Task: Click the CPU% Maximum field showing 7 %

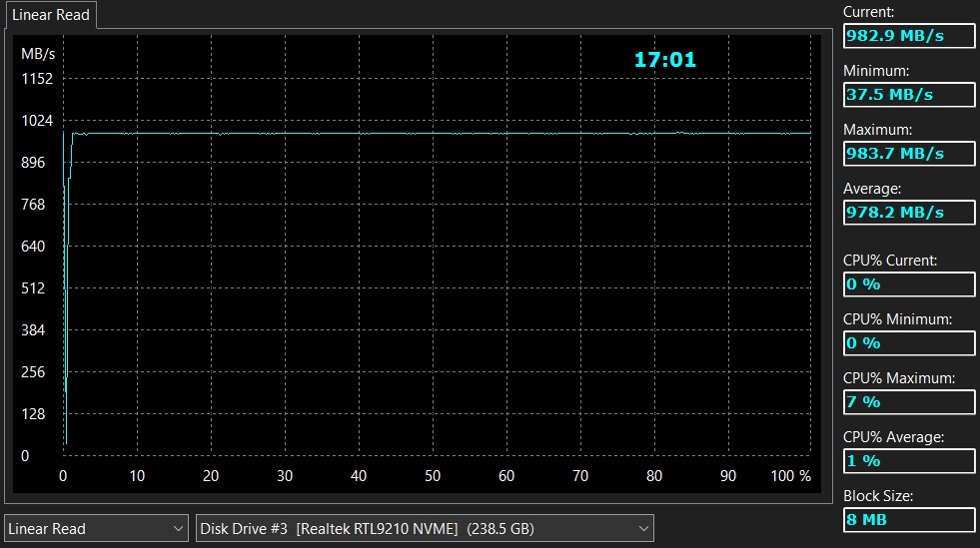Action: click(x=909, y=402)
